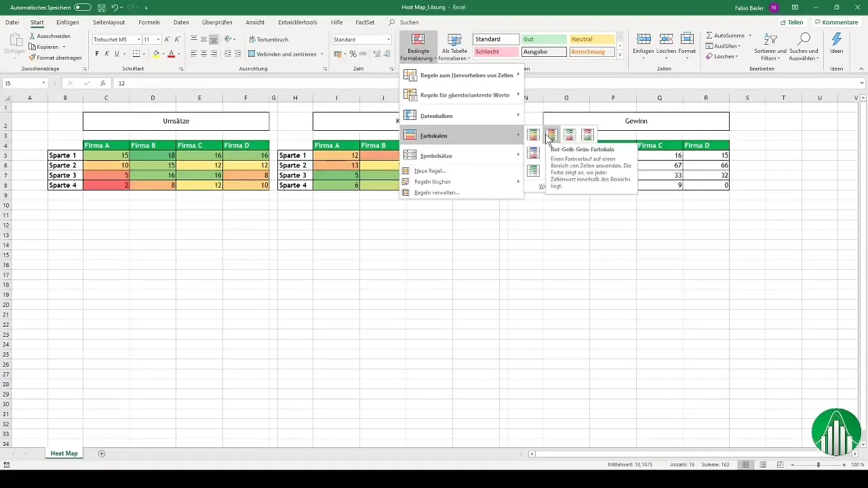
Task: Click Suchen und Auswählen magnifier icon
Action: pyautogui.click(x=804, y=39)
